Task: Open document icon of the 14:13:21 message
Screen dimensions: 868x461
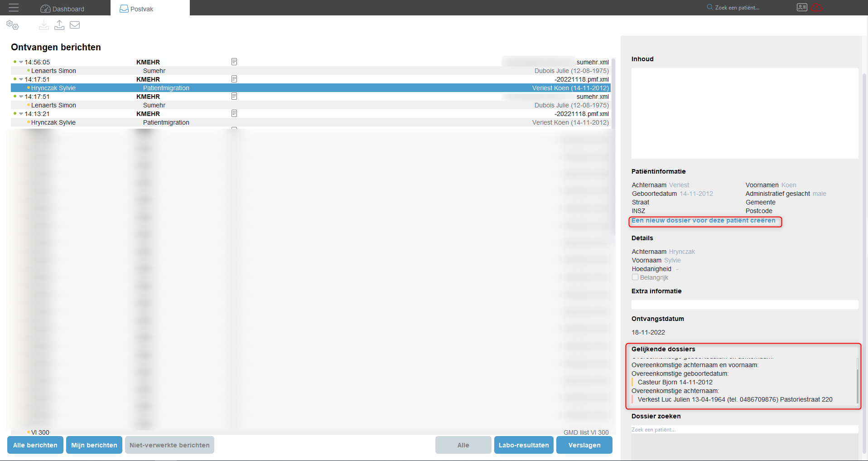Action: pos(234,113)
